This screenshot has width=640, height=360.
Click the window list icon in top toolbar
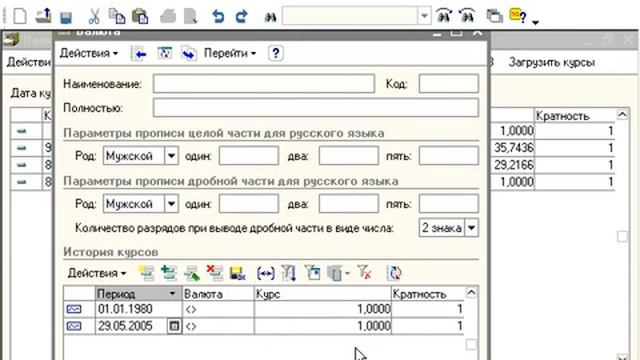point(494,16)
